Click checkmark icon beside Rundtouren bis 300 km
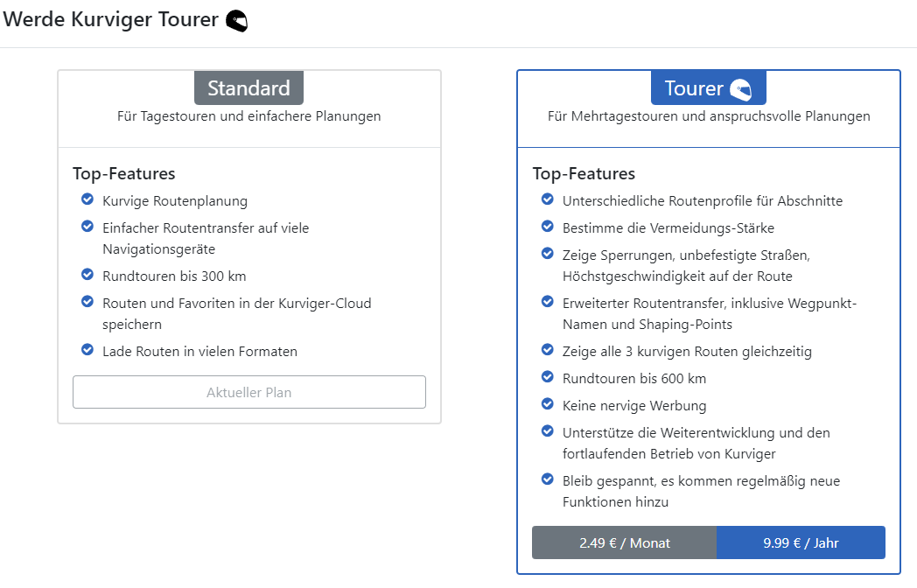Image resolution: width=917 pixels, height=588 pixels. (87, 276)
